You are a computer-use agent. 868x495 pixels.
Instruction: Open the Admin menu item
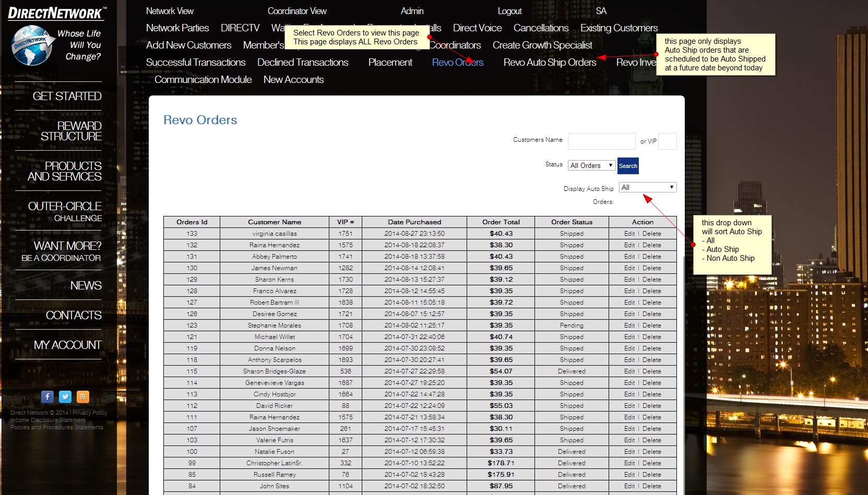(412, 11)
